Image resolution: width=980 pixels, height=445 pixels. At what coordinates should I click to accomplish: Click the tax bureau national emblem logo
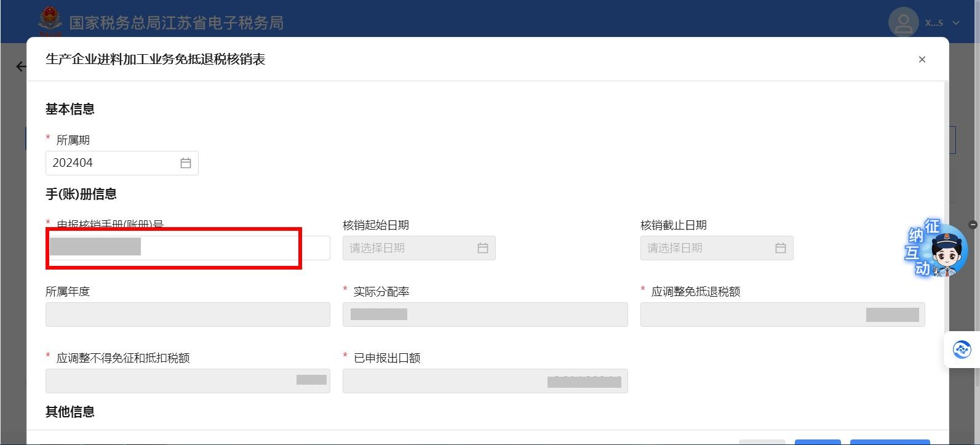[x=50, y=22]
